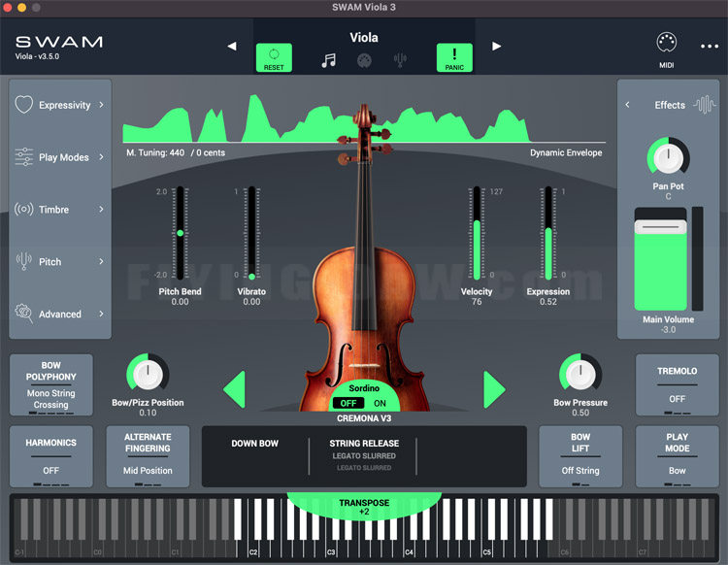Expand the Pitch section chevron
The width and height of the screenshot is (728, 565).
tap(101, 261)
